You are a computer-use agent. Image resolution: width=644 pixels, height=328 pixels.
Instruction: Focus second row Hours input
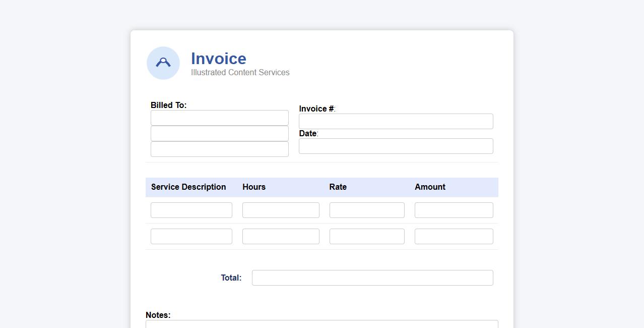pos(281,237)
